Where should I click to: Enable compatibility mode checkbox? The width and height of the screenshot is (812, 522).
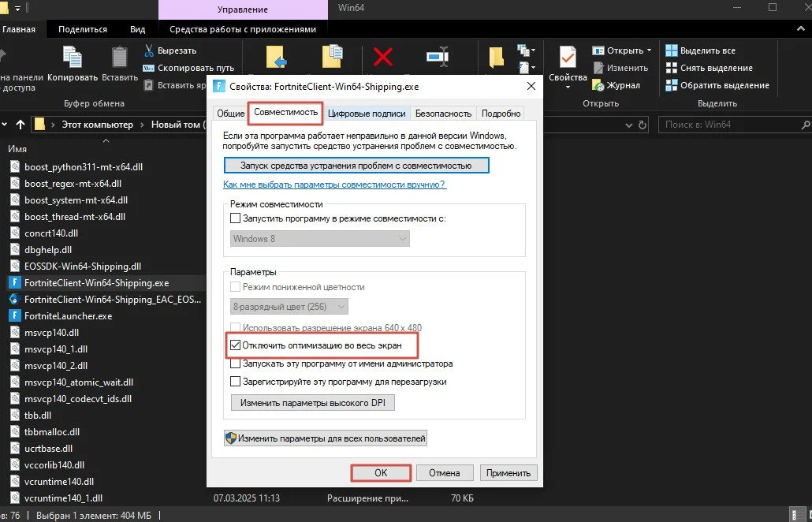pos(235,218)
